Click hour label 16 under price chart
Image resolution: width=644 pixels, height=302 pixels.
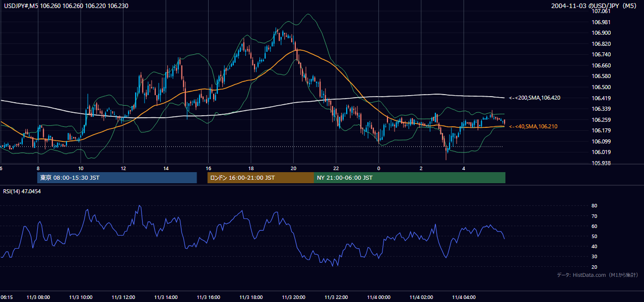(x=209, y=168)
